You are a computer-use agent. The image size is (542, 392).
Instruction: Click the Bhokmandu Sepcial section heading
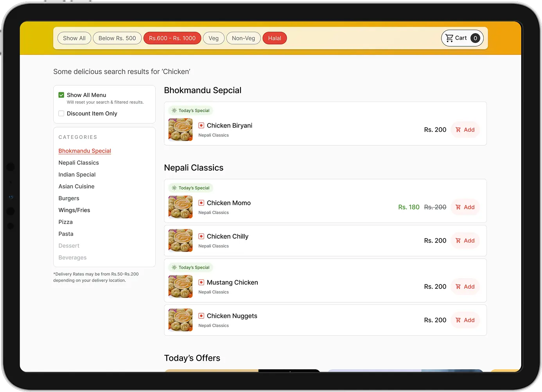(203, 90)
